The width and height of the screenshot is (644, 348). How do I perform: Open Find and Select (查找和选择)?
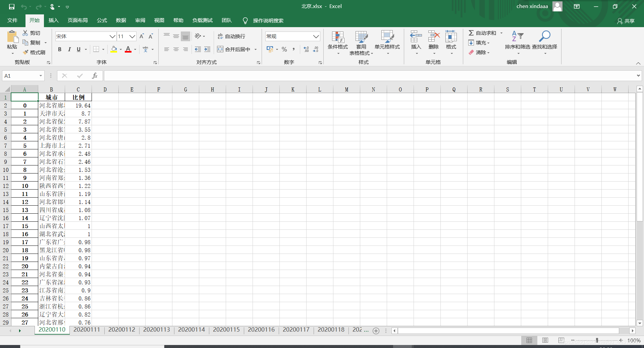click(544, 43)
